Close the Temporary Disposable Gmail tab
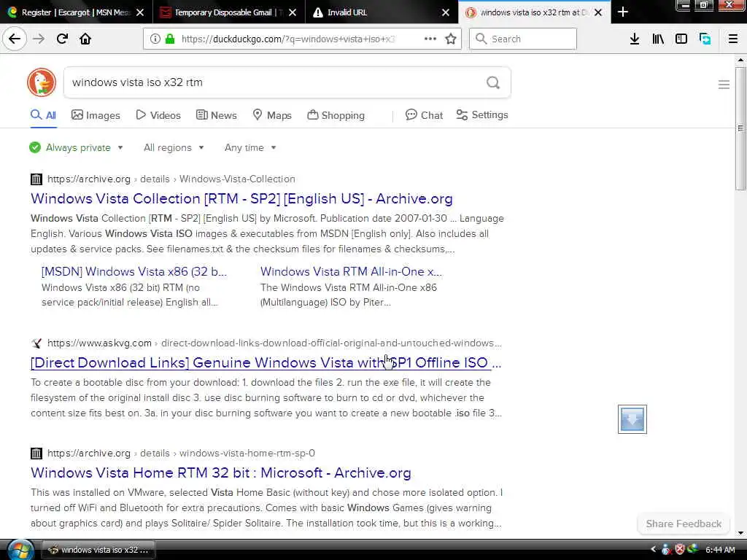Screen dimensions: 747x560 point(293,12)
